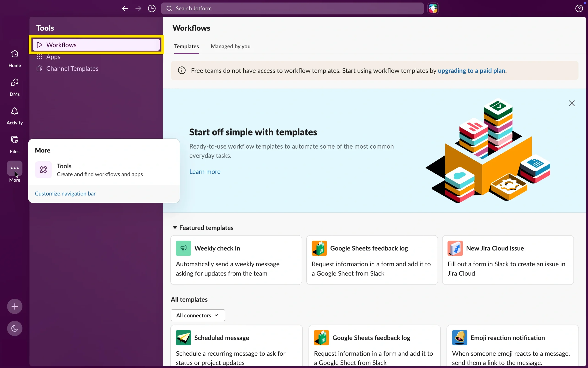Click the Workflows page title
This screenshot has width=588, height=368.
point(191,28)
